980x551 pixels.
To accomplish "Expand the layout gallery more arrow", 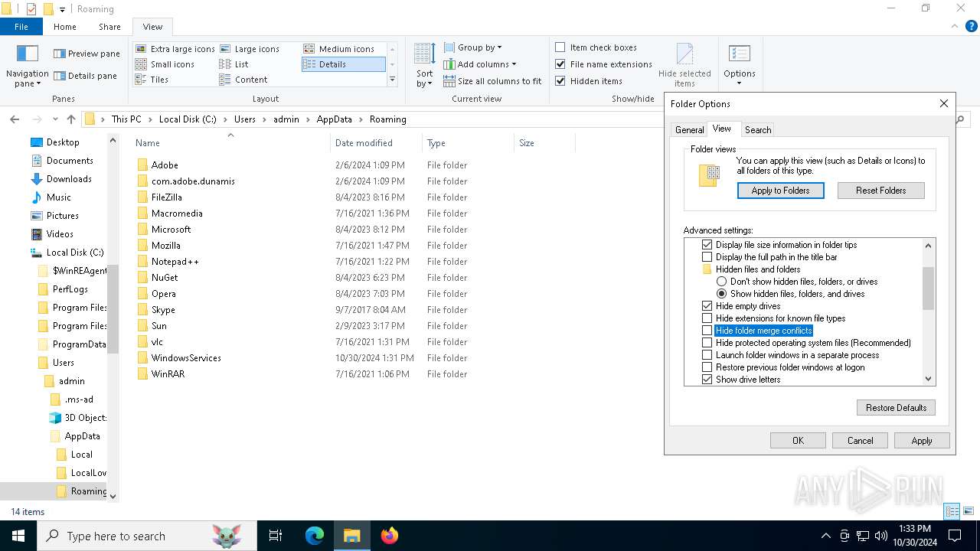I will (392, 80).
